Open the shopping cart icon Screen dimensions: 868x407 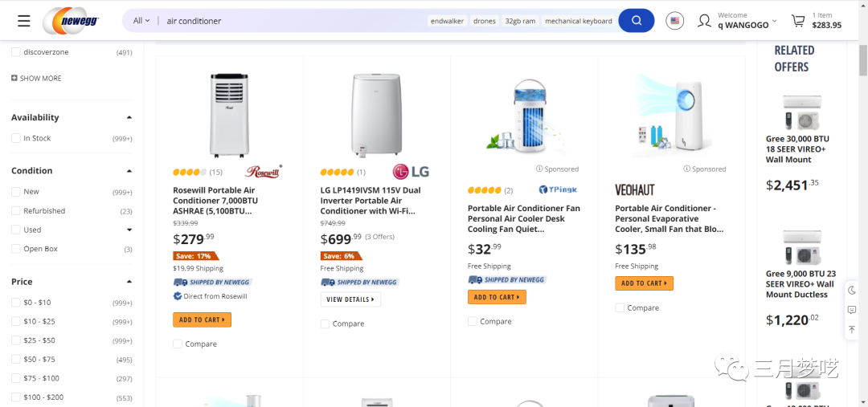point(798,21)
